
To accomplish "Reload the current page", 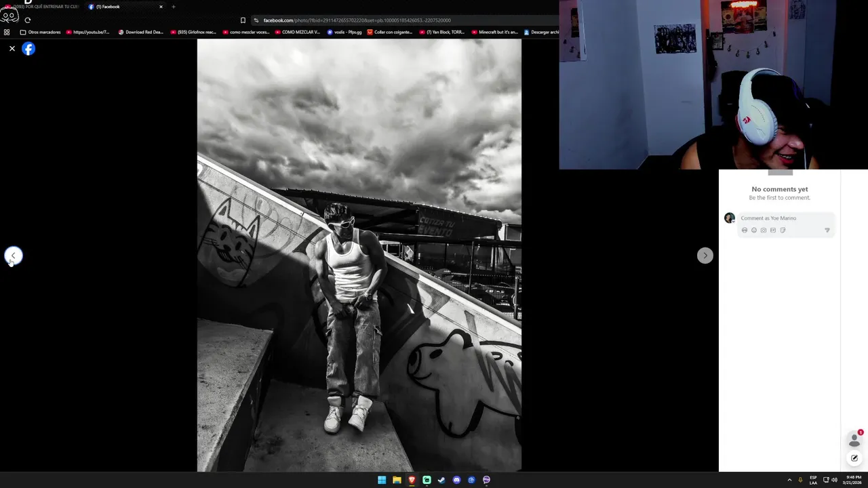I will (27, 20).
